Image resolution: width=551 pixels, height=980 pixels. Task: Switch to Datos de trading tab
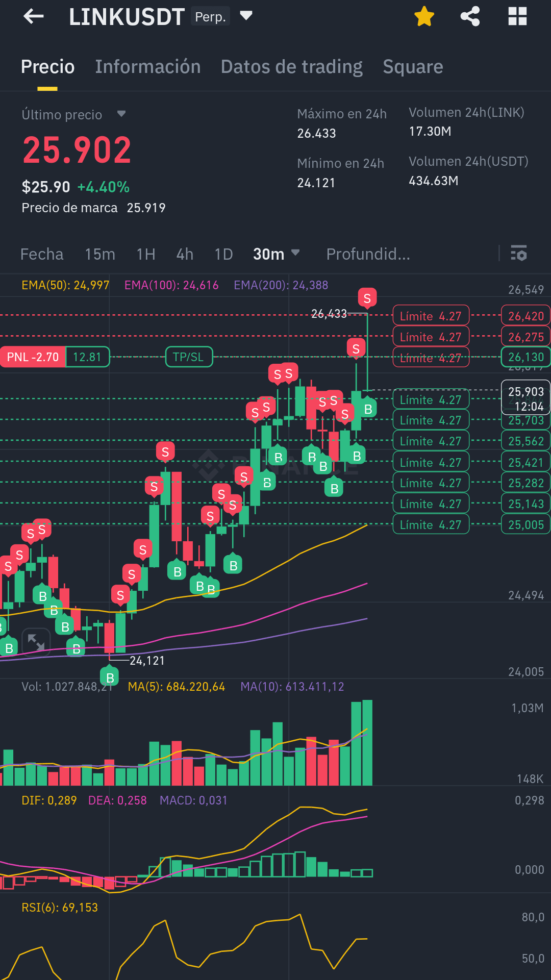[x=292, y=67]
